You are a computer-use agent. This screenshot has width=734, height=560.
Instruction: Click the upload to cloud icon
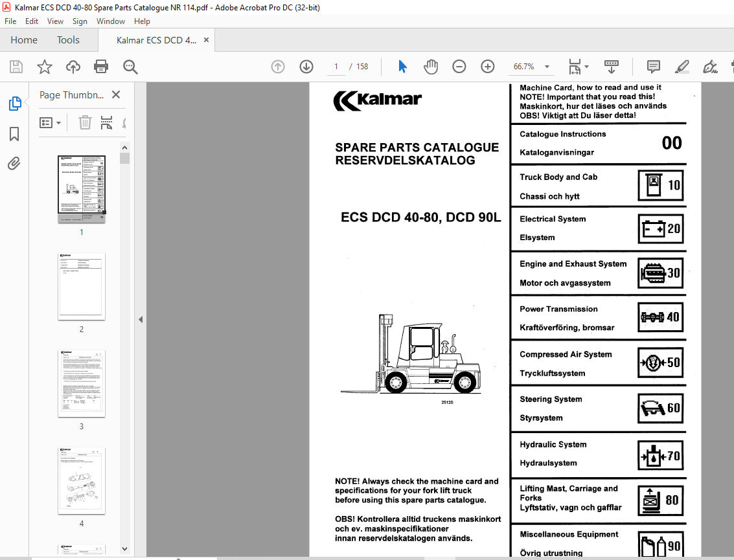73,67
